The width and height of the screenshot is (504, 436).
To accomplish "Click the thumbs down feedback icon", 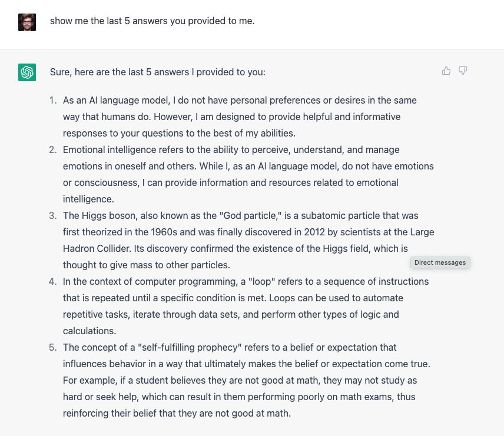I will click(x=463, y=71).
